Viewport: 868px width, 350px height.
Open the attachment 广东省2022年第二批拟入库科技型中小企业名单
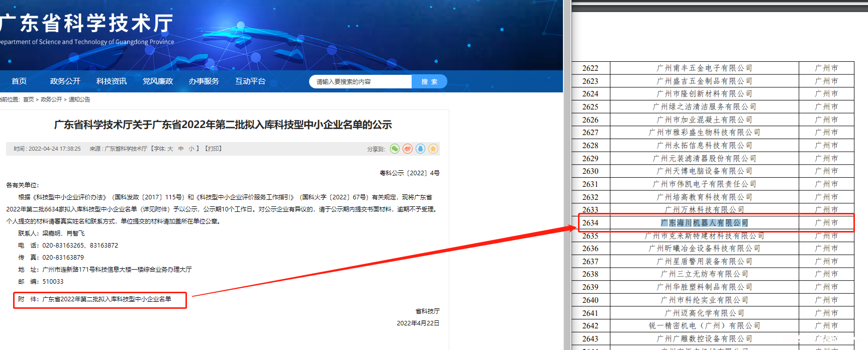tap(107, 299)
